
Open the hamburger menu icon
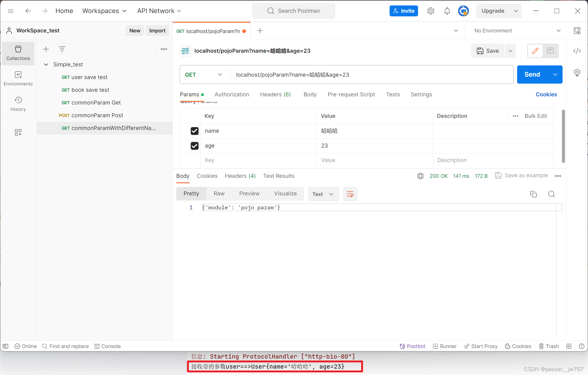point(11,11)
